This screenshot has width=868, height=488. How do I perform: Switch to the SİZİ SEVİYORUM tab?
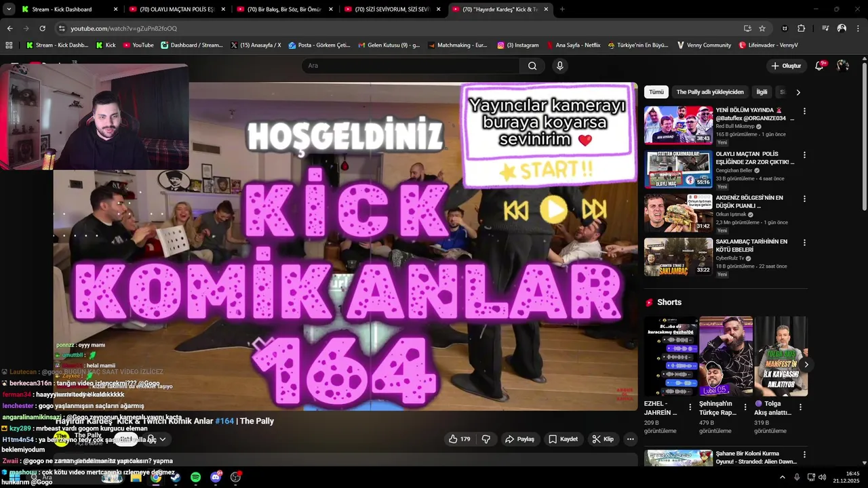[391, 9]
